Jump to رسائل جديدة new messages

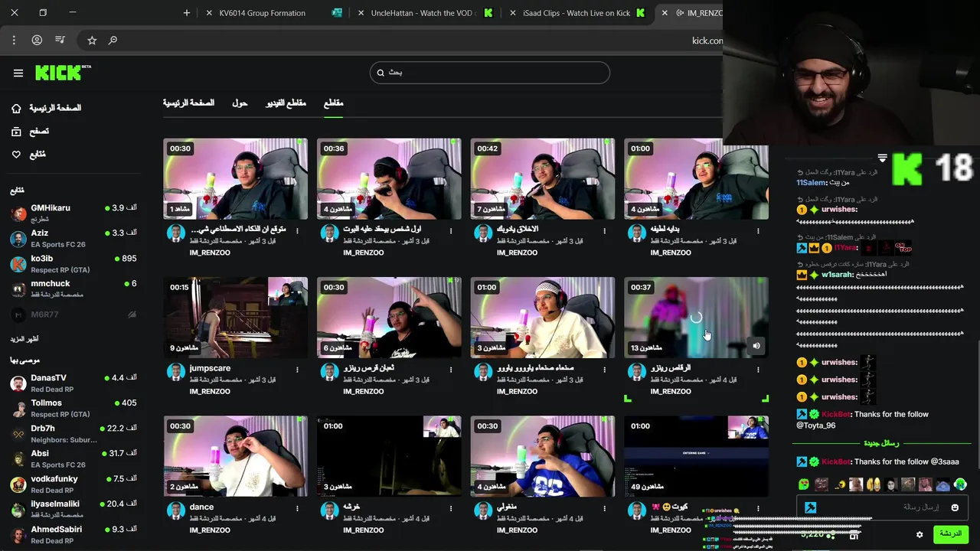coord(881,443)
